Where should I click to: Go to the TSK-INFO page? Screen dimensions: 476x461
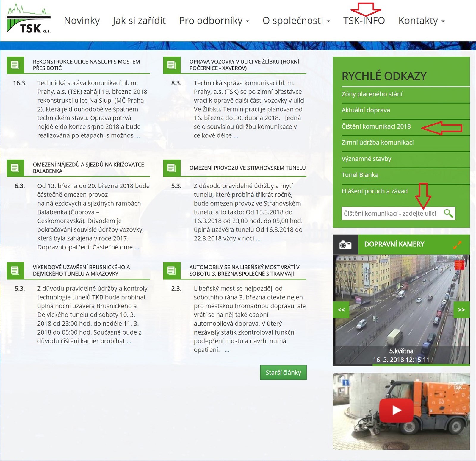[x=364, y=21]
